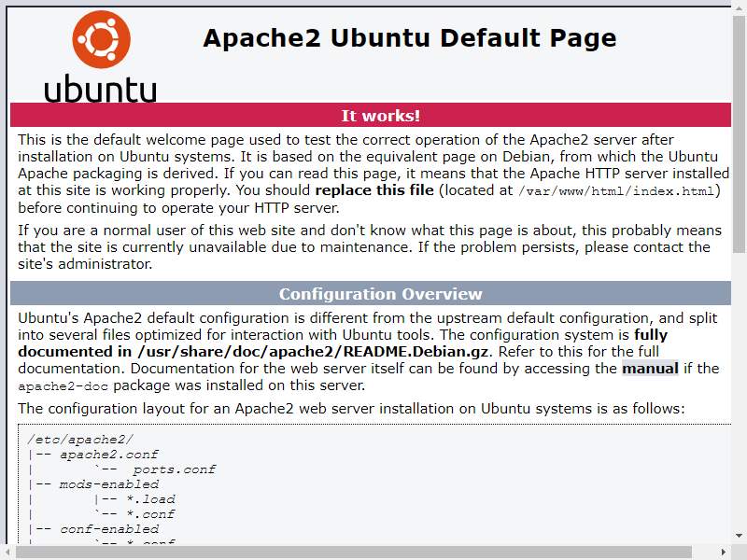747x560 pixels.
Task: Click the vertical scrollbar thumb
Action: [x=740, y=133]
